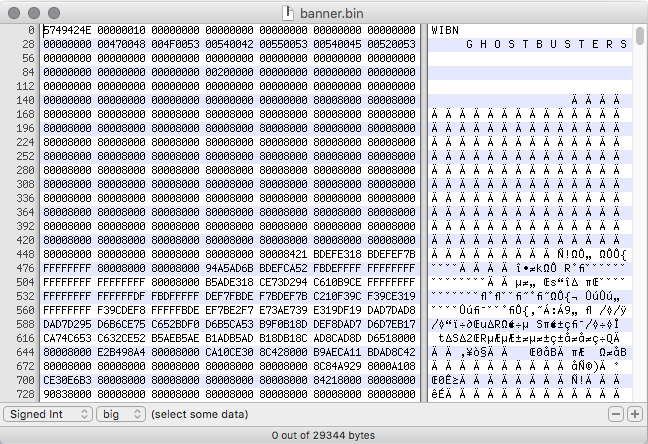Click the red close window button
Image resolution: width=648 pixels, height=444 pixels.
(x=14, y=13)
